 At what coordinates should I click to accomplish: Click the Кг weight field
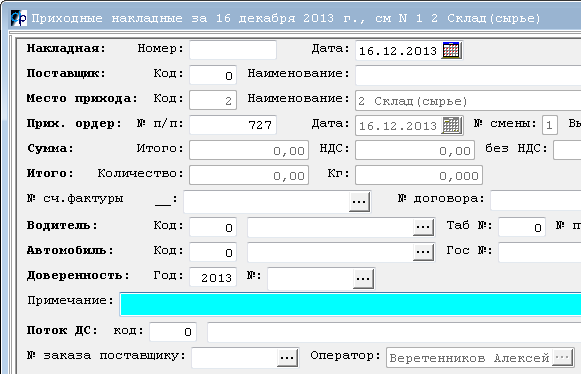pyautogui.click(x=419, y=175)
